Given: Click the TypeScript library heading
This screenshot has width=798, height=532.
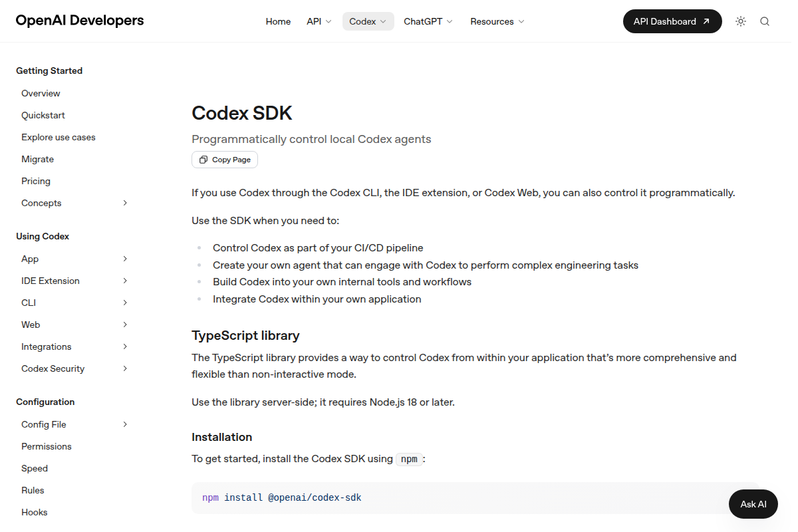Looking at the screenshot, I should [245, 335].
